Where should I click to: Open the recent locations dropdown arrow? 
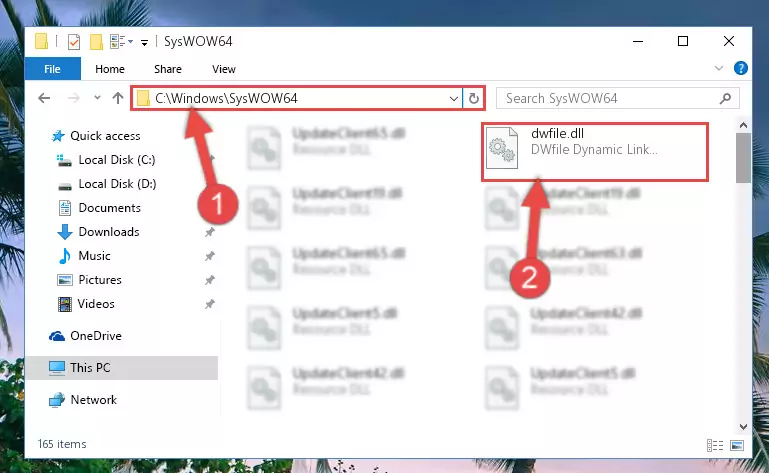pyautogui.click(x=97, y=98)
